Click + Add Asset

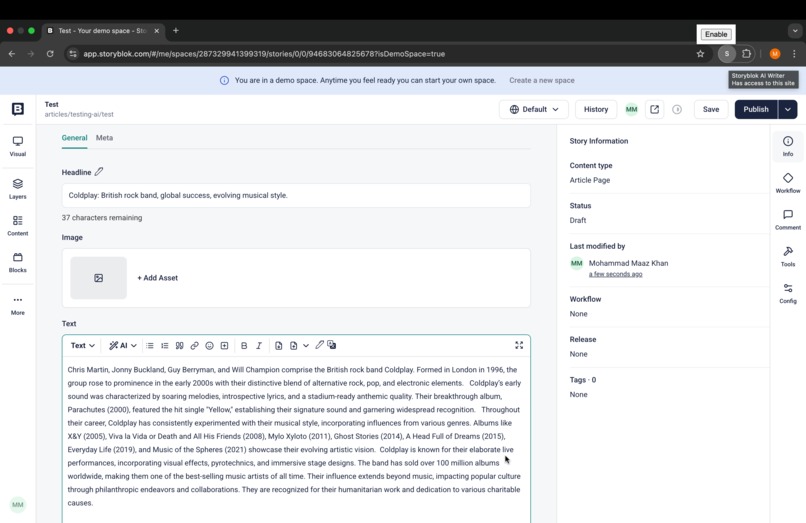tap(157, 278)
